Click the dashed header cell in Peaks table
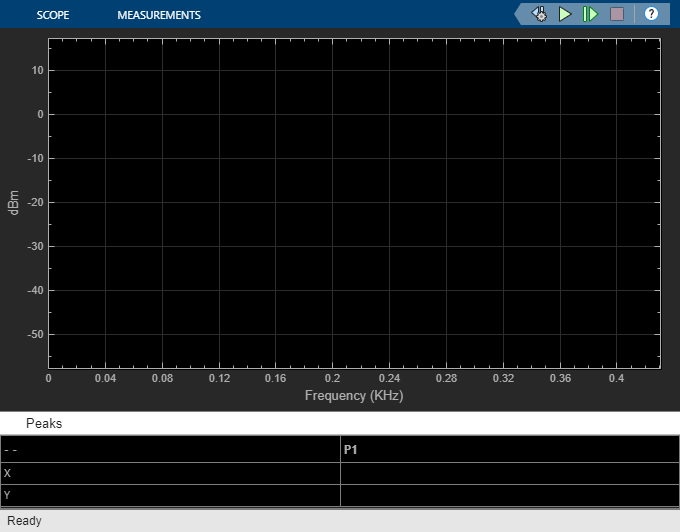The width and height of the screenshot is (680, 532). pyautogui.click(x=170, y=449)
